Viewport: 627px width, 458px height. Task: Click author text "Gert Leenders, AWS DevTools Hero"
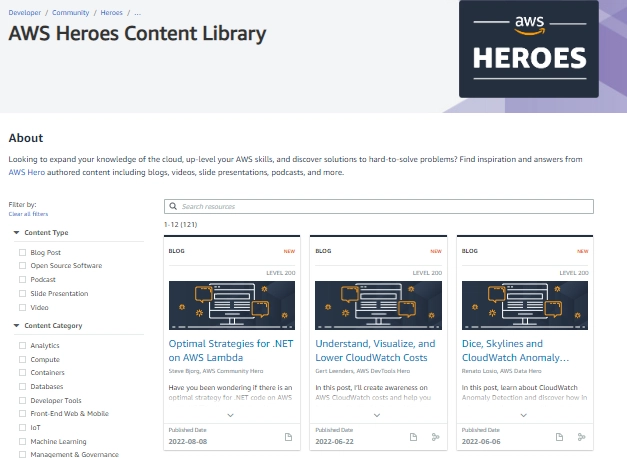point(363,371)
